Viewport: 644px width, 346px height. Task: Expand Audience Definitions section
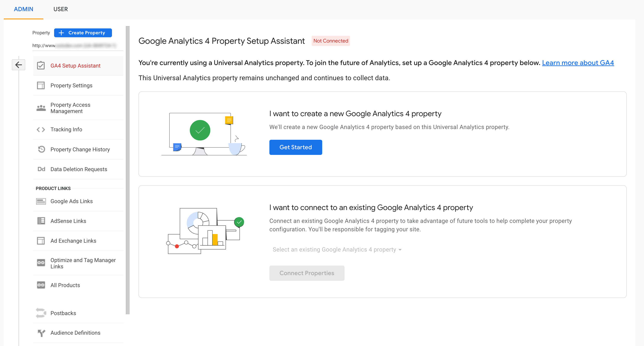coord(78,333)
